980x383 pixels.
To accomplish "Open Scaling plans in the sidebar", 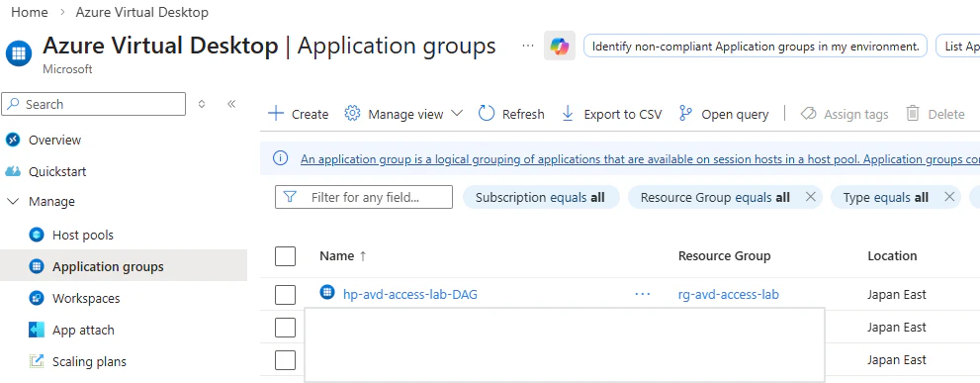I will [89, 362].
